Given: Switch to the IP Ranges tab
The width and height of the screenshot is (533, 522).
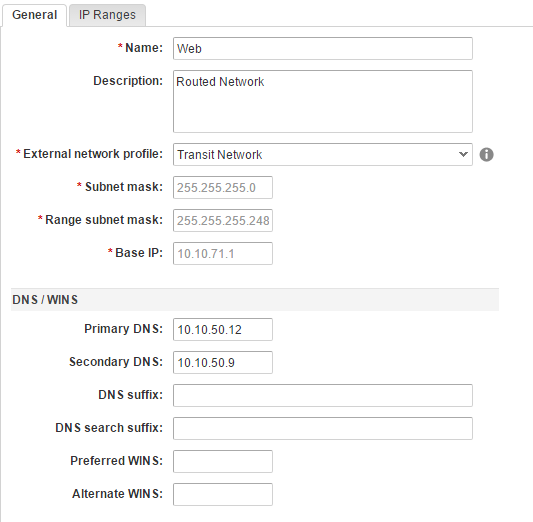Looking at the screenshot, I should click(107, 15).
